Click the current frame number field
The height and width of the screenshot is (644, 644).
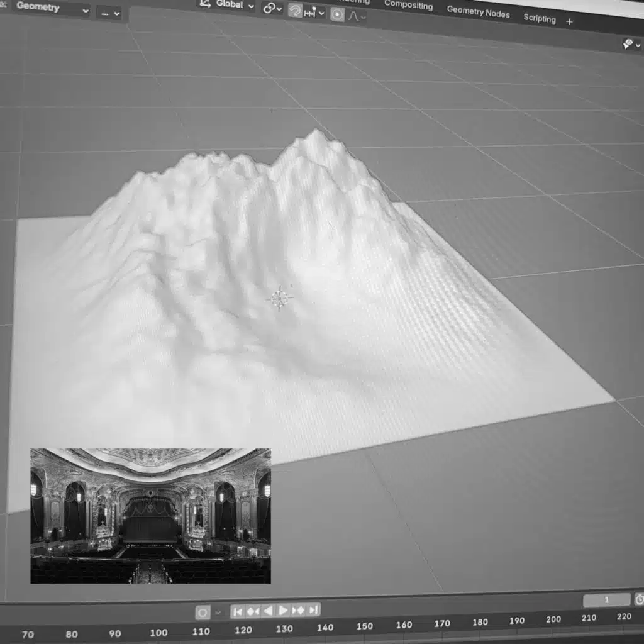(x=606, y=600)
